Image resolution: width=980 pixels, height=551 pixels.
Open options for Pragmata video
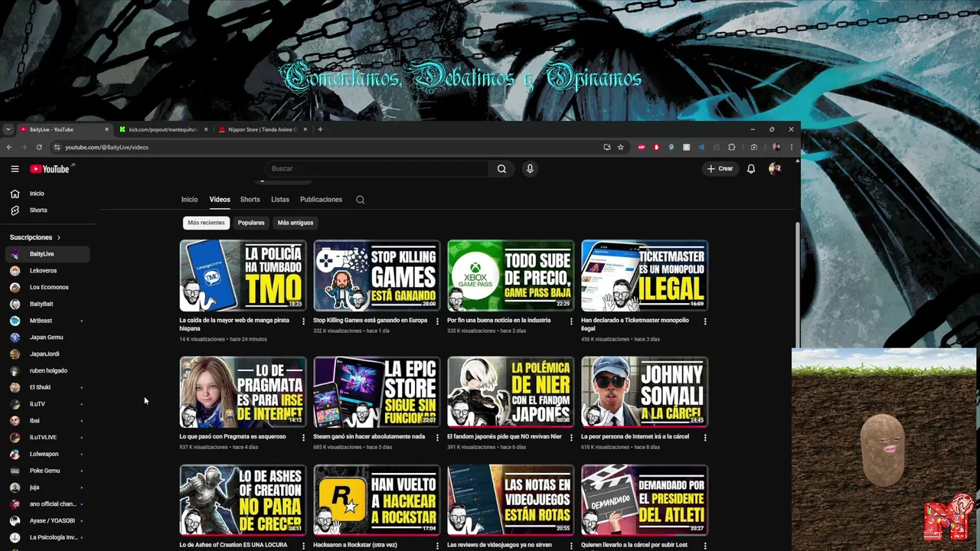tap(303, 438)
